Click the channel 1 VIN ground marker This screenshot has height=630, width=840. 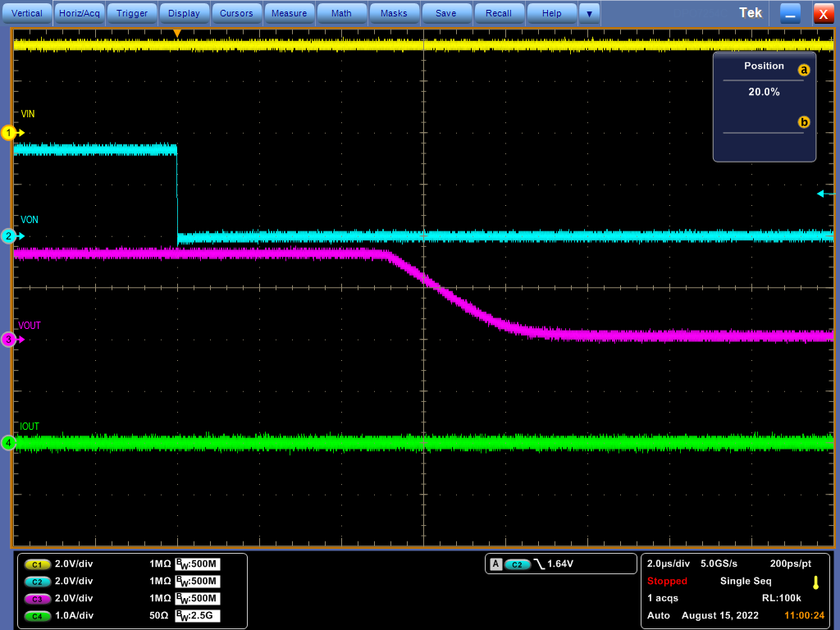coord(10,132)
